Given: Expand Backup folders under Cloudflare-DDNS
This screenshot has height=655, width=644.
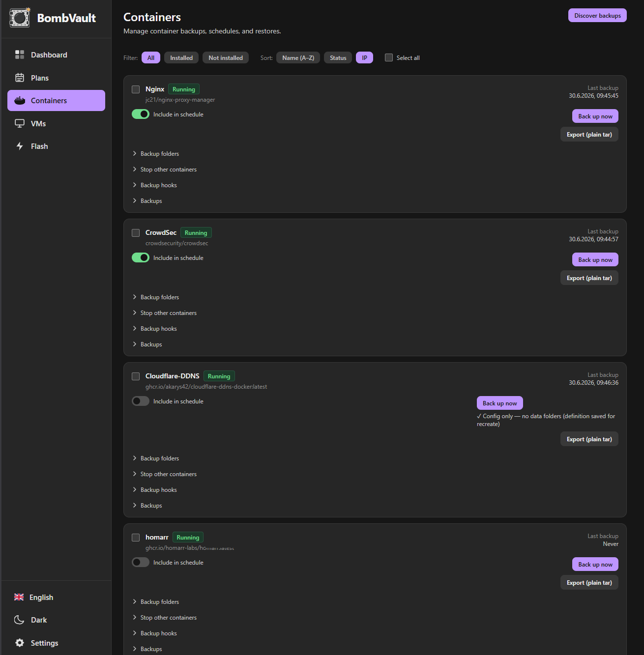Looking at the screenshot, I should pos(156,458).
